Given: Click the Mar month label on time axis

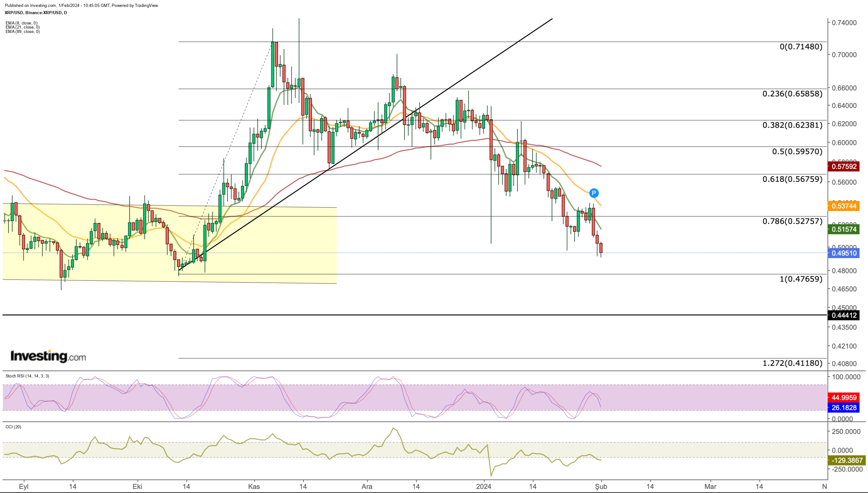Looking at the screenshot, I should [x=710, y=487].
